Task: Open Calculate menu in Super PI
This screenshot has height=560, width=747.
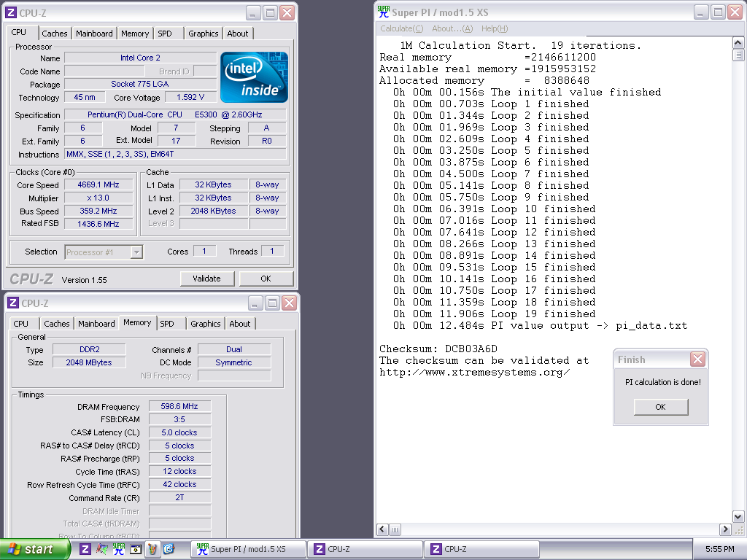Action: [x=402, y=28]
